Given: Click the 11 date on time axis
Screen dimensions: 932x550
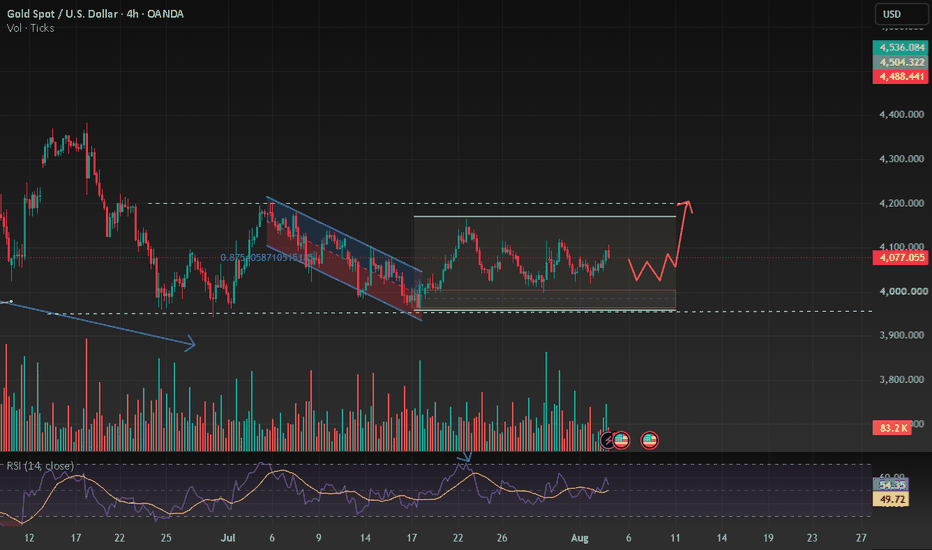Looking at the screenshot, I should pyautogui.click(x=675, y=538).
